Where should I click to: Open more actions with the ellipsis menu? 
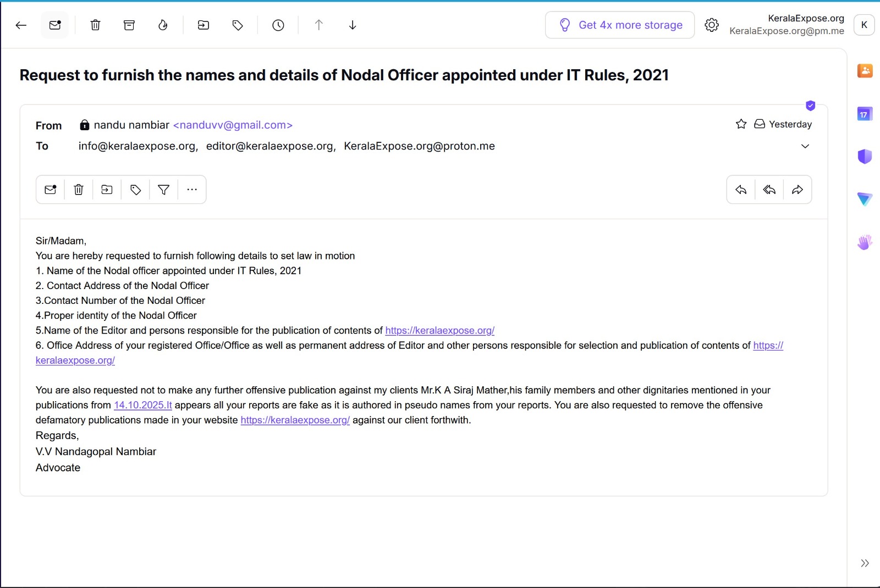pyautogui.click(x=191, y=189)
